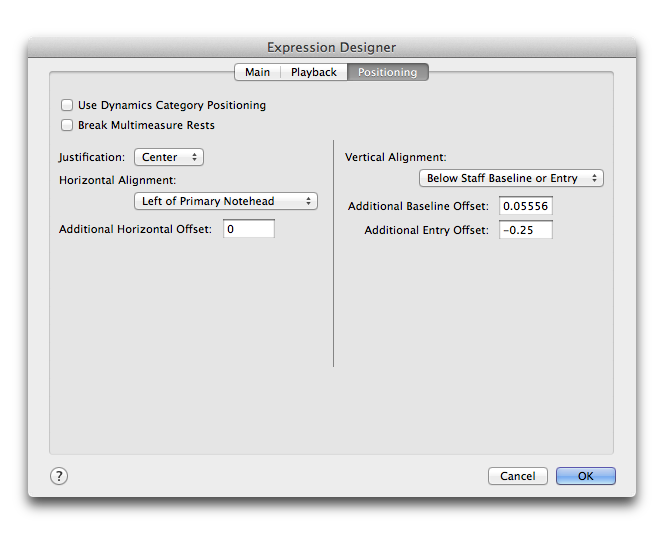Click the Cancel button
Image resolution: width=664 pixels, height=533 pixels.
(517, 476)
